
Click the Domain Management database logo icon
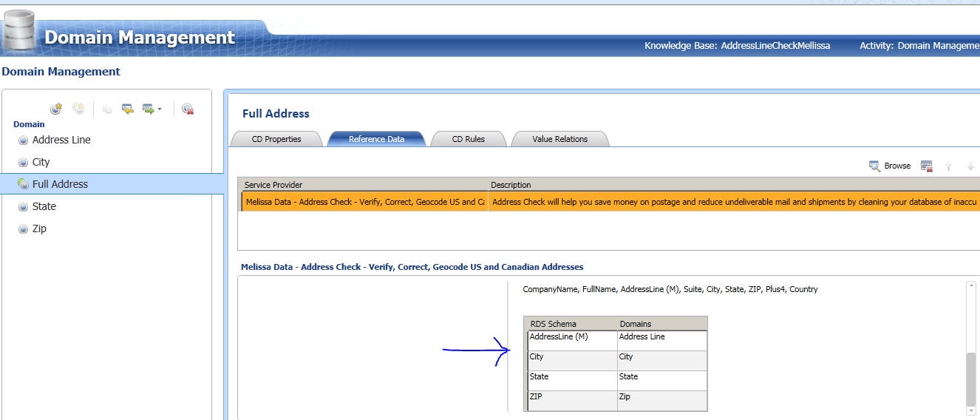(x=19, y=31)
